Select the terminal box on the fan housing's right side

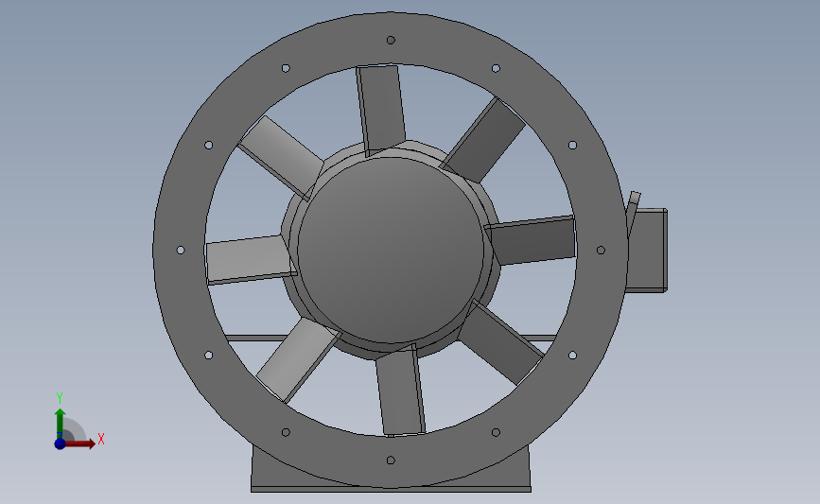(648, 250)
